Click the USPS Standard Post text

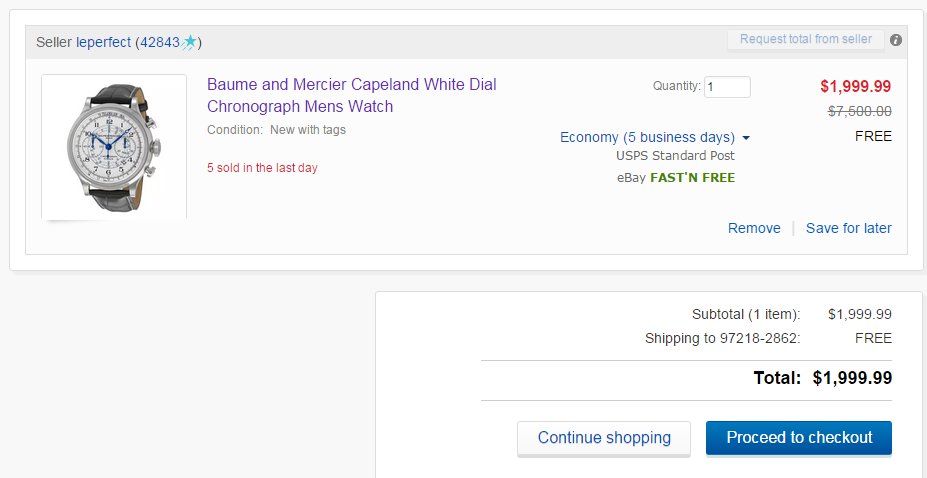coord(676,156)
